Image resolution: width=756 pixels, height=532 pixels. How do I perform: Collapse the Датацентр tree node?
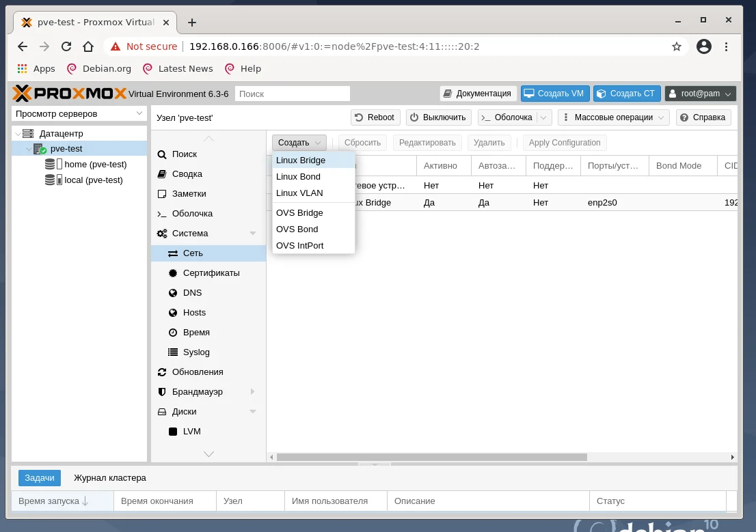coord(18,133)
